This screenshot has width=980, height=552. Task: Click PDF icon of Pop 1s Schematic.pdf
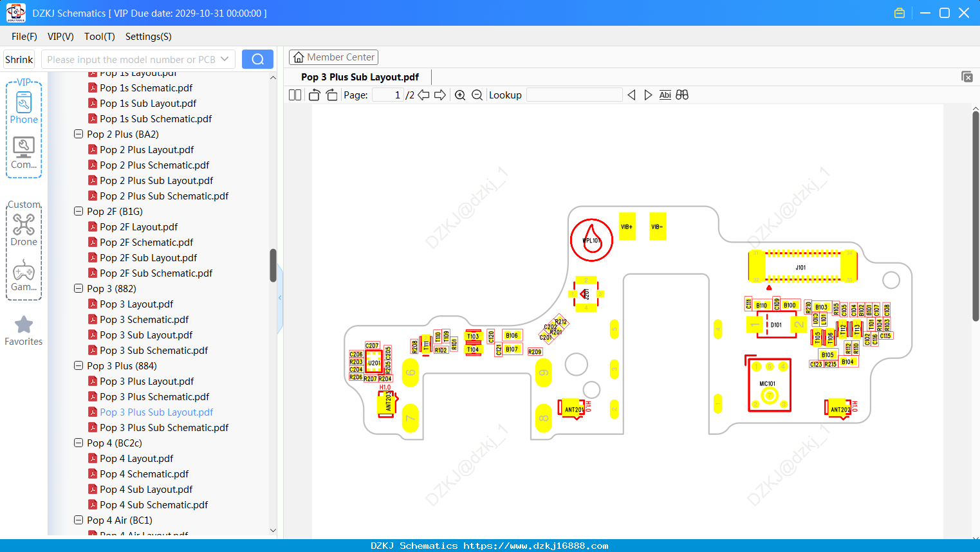93,87
